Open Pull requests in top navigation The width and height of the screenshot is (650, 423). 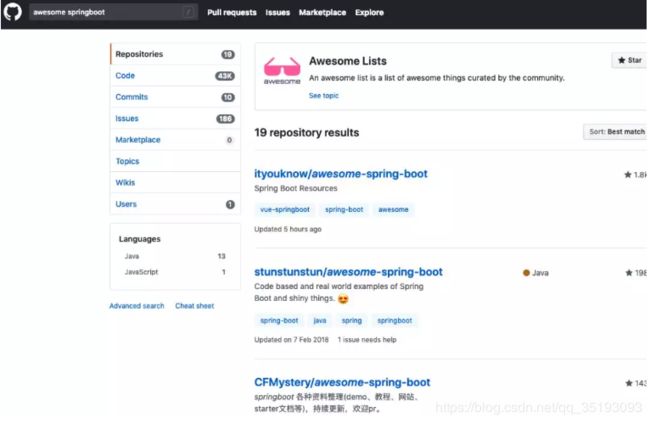232,12
